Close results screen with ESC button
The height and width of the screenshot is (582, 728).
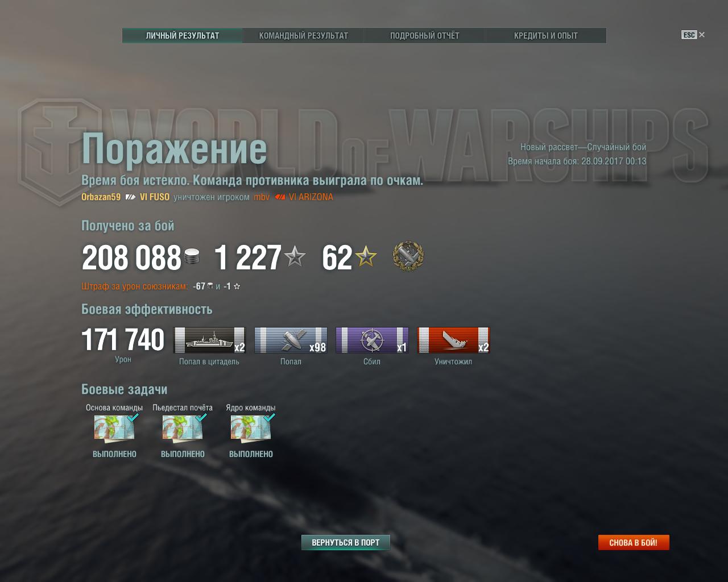click(693, 35)
